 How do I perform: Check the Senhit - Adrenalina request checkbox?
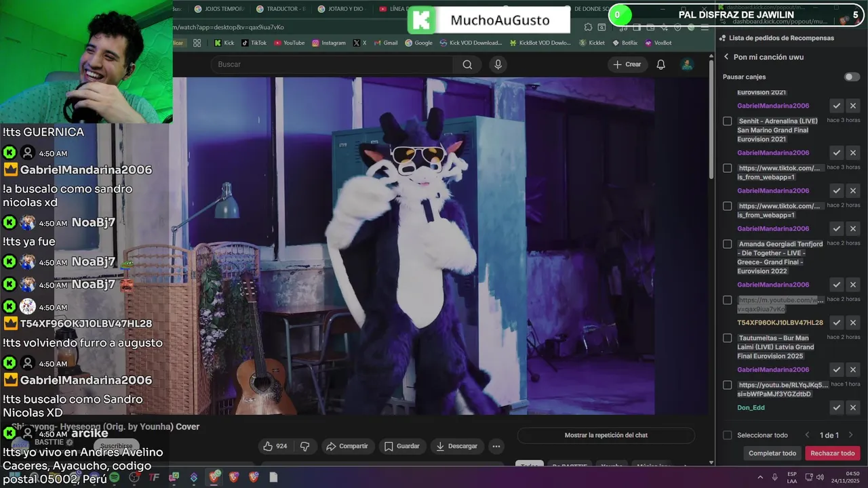pyautogui.click(x=728, y=121)
